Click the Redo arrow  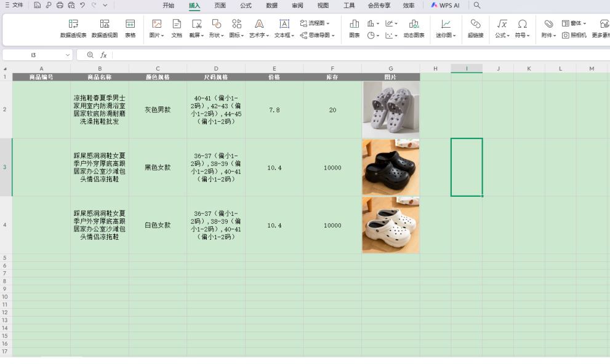point(94,6)
